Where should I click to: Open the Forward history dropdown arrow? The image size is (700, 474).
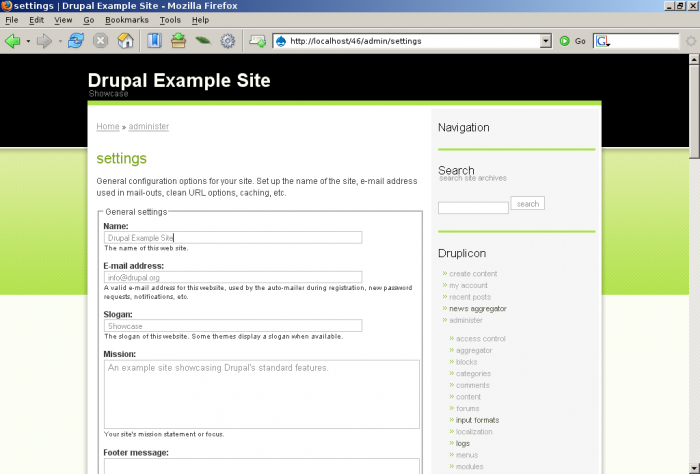[60, 41]
